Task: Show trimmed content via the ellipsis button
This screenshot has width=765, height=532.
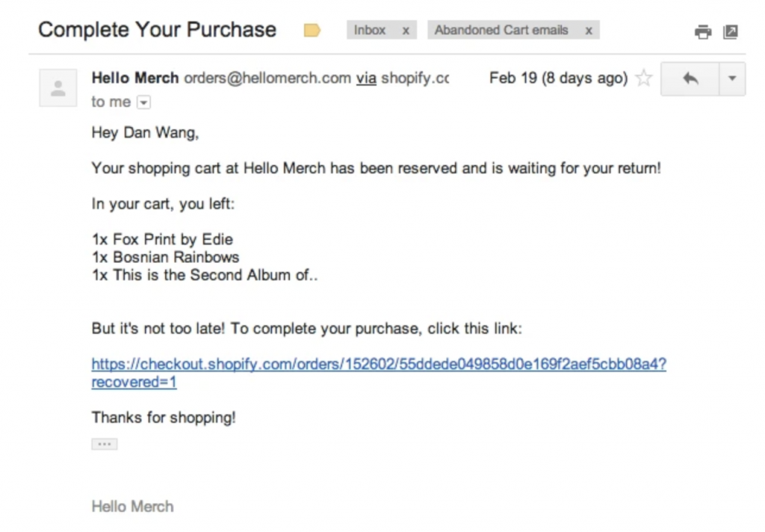Action: (x=104, y=443)
